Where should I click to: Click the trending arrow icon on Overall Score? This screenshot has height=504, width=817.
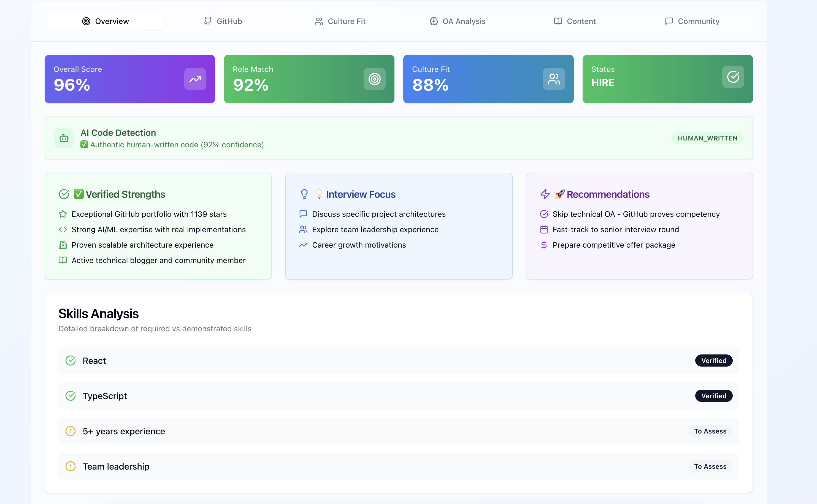[x=195, y=79]
